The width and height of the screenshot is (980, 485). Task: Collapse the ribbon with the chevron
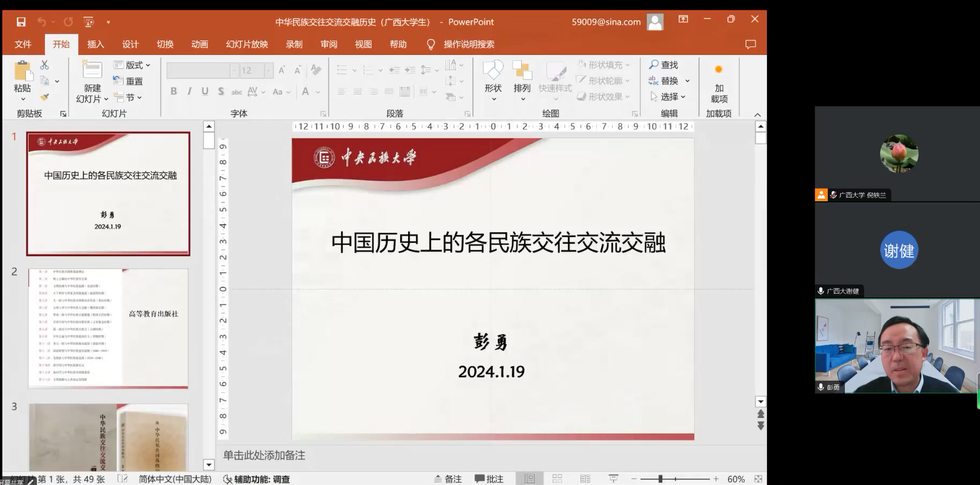757,115
